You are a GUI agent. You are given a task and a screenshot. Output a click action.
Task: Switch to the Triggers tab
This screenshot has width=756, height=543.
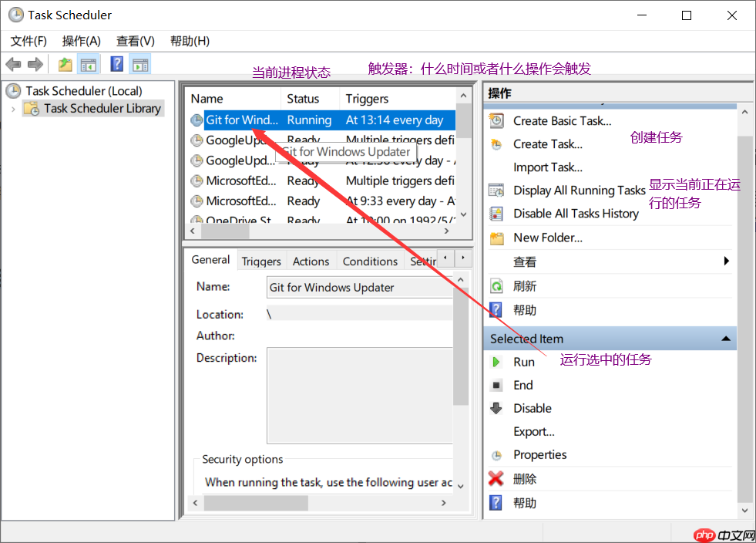[x=261, y=261]
